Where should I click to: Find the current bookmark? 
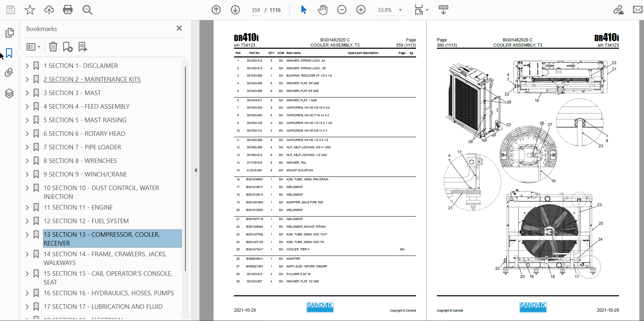point(83,47)
